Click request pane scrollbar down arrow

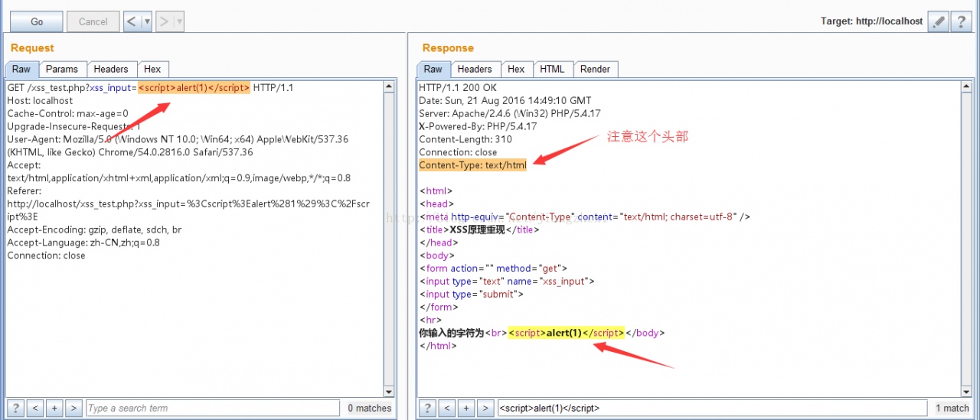(389, 391)
